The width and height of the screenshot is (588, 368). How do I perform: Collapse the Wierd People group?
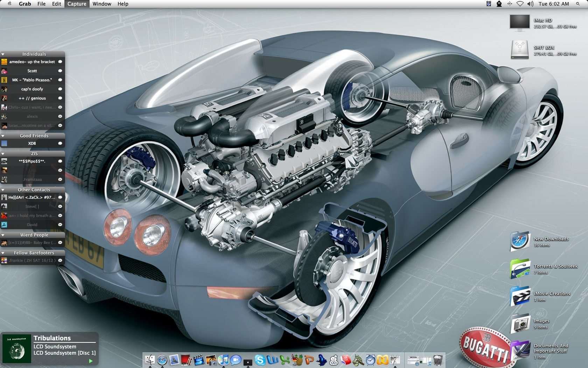point(3,235)
